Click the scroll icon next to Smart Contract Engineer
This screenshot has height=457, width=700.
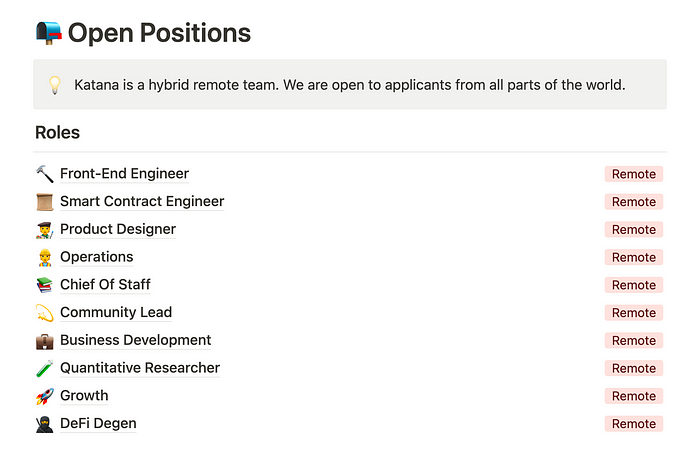click(45, 202)
